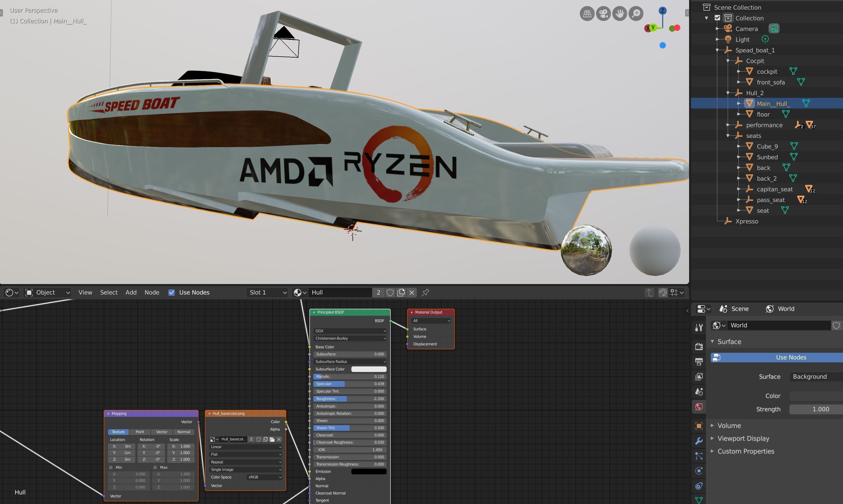Toggle perspective/orthographic view grid icon in viewport
The width and height of the screenshot is (843, 504).
click(587, 14)
